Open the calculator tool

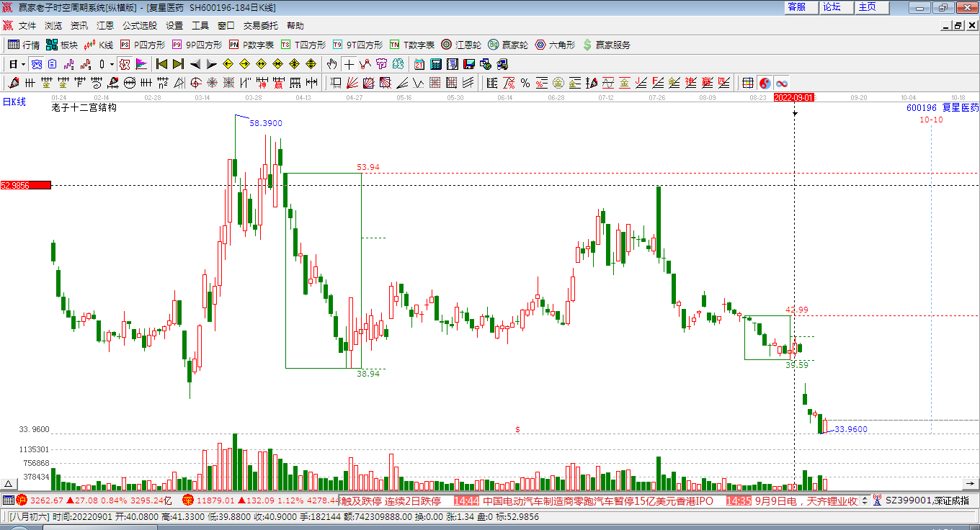coord(435,64)
